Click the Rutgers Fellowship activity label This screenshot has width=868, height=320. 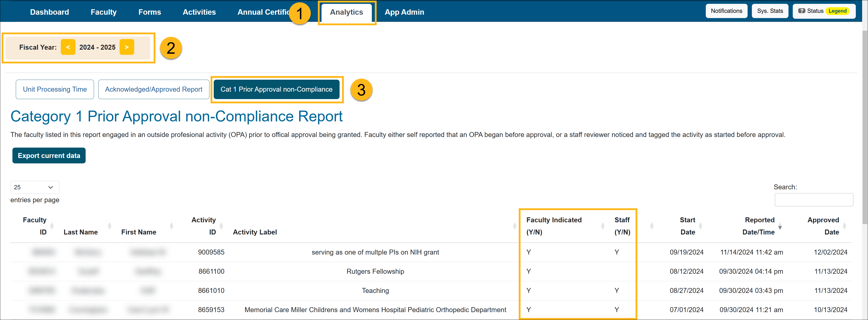(375, 271)
